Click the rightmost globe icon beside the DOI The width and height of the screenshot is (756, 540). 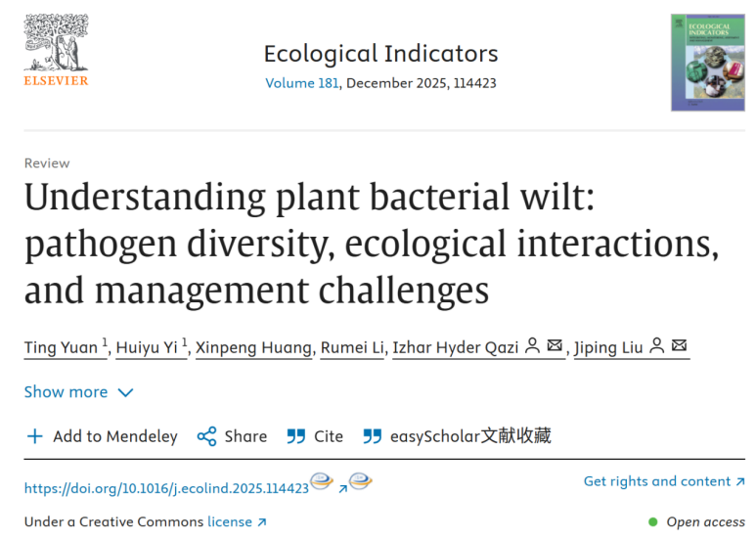361,481
